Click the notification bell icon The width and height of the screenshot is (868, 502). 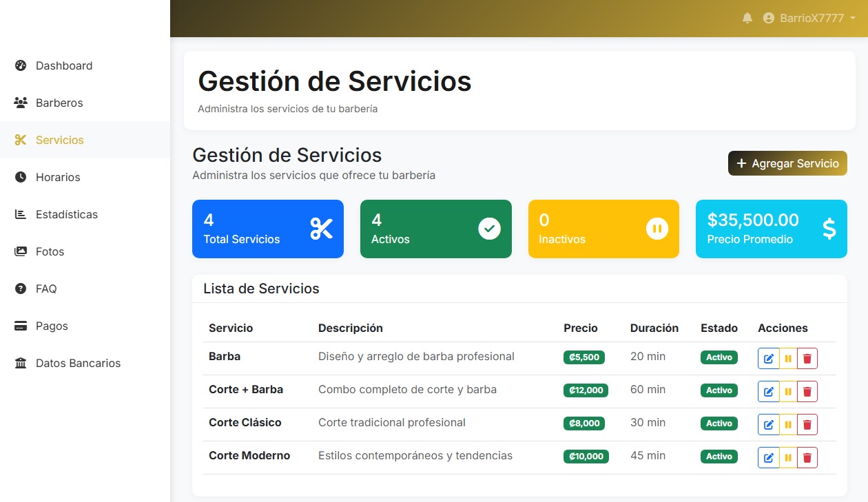click(x=747, y=18)
